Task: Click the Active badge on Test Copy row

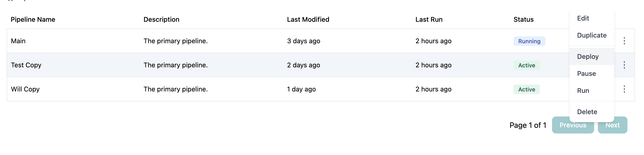Action: pos(526,65)
